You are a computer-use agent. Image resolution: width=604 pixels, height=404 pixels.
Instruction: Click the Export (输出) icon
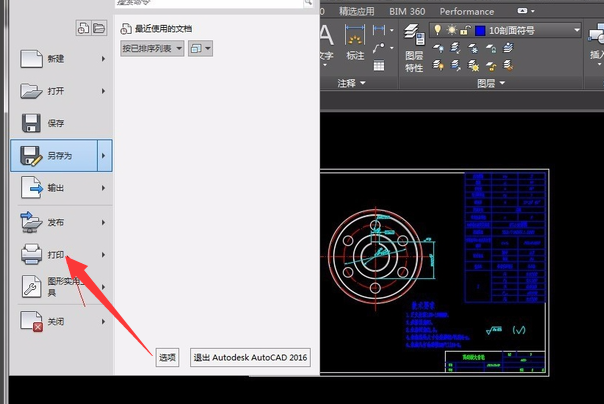(32, 188)
